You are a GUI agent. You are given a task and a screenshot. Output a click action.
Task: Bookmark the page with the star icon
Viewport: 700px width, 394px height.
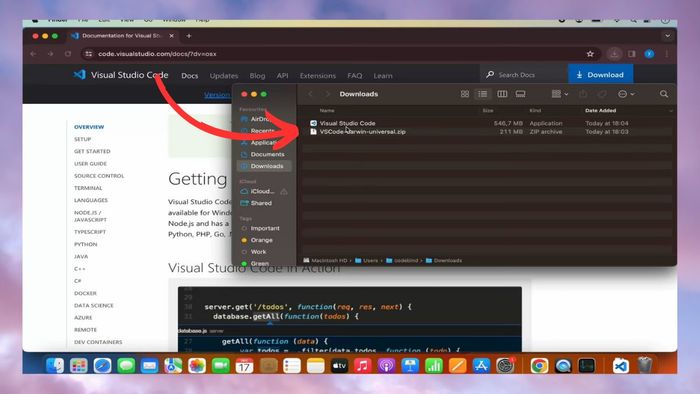[x=590, y=54]
